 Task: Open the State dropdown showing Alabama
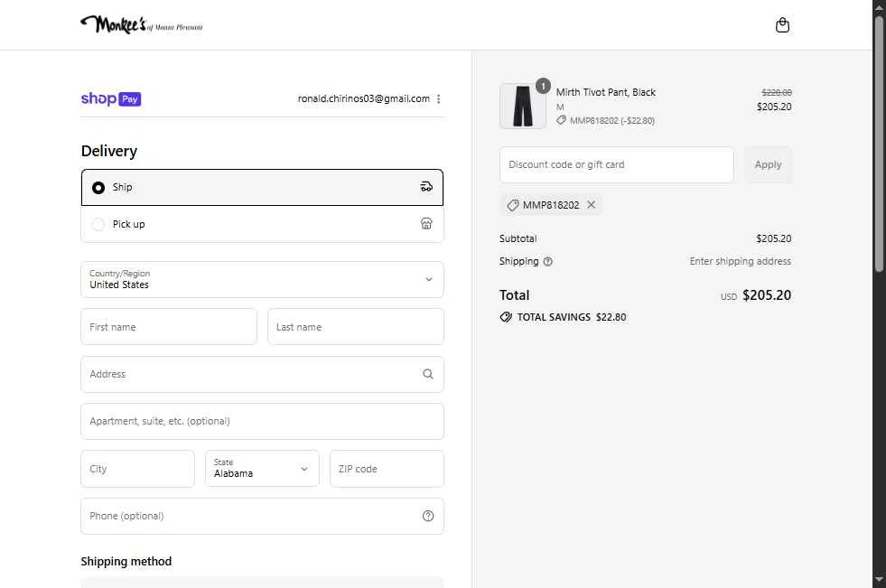pos(262,469)
